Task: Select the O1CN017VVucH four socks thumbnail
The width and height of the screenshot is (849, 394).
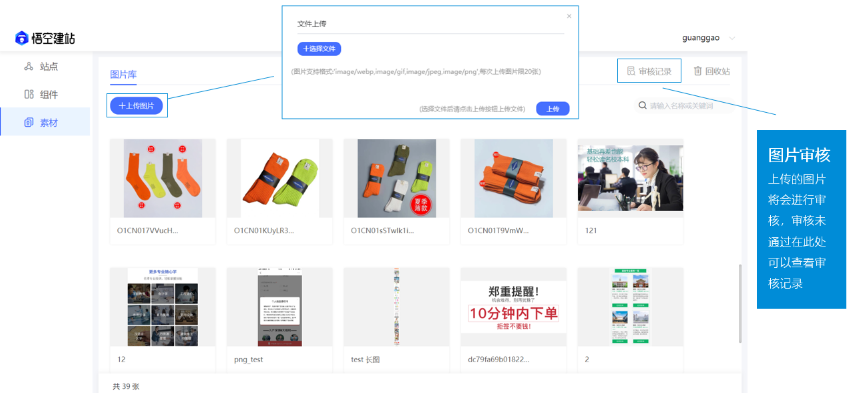Action: (163, 179)
